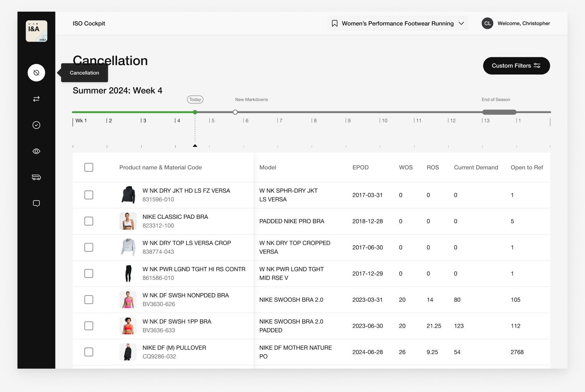This screenshot has height=392, width=585.
Task: Click the pink nonpadded bra thumbnail
Action: [128, 300]
